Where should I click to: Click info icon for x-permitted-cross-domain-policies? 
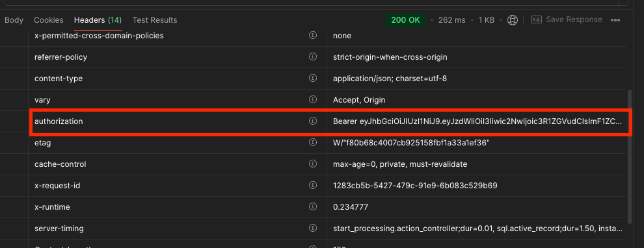[312, 35]
